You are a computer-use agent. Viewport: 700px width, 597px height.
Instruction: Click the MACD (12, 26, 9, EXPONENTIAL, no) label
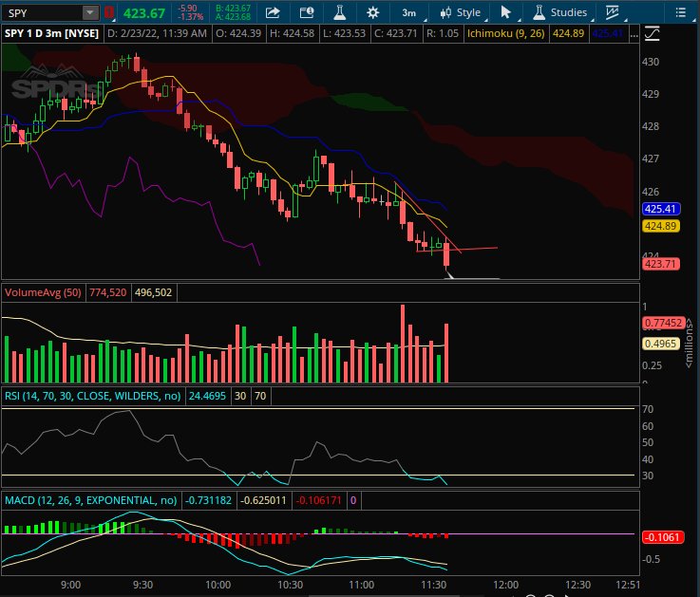90,500
